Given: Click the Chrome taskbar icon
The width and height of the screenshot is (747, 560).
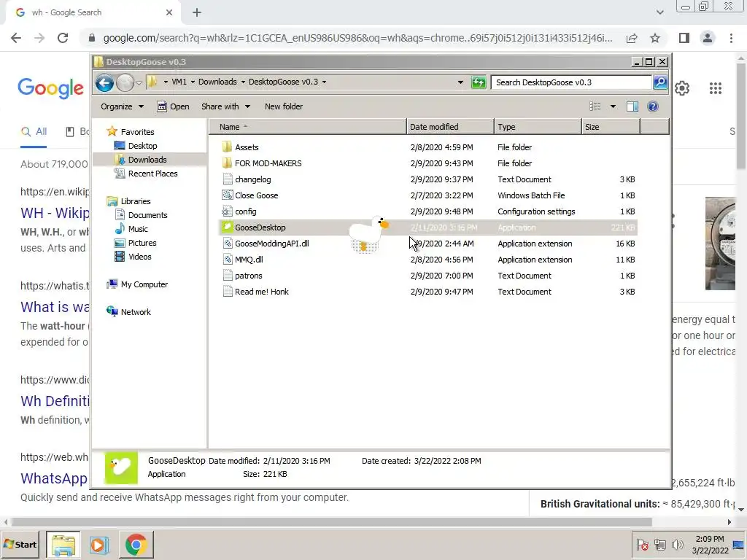Looking at the screenshot, I should [136, 545].
